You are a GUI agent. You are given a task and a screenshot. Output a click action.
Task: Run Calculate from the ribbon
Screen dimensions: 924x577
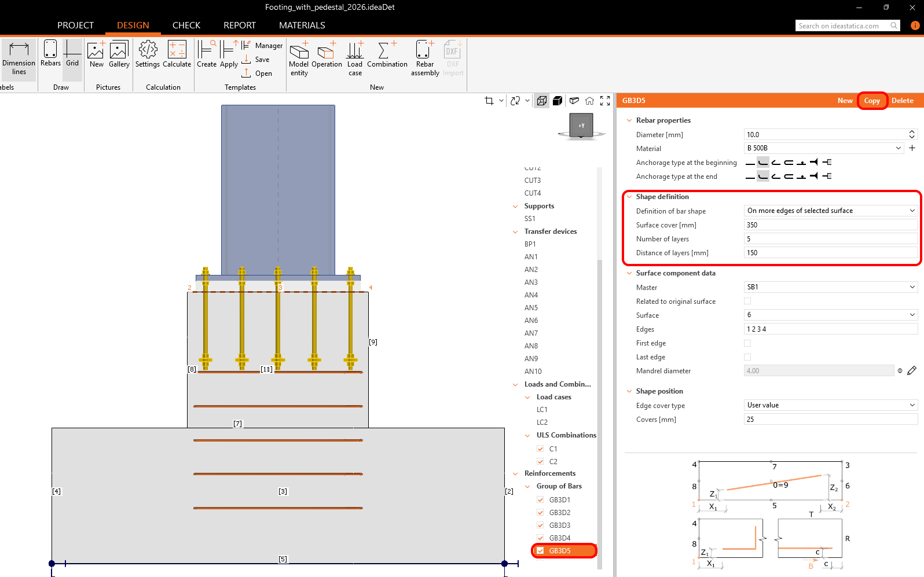[x=177, y=54]
